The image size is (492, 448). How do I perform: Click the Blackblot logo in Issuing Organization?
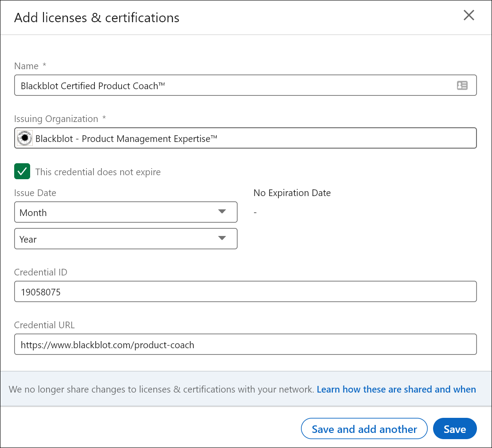(x=25, y=138)
